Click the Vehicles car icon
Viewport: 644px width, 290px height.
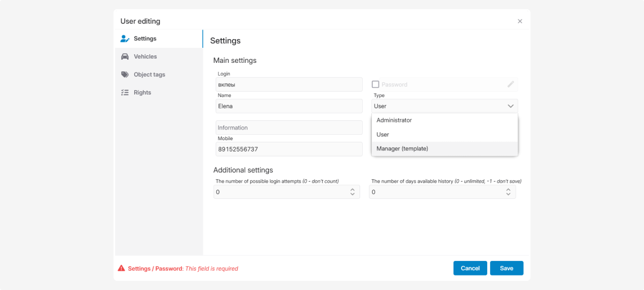tap(125, 56)
